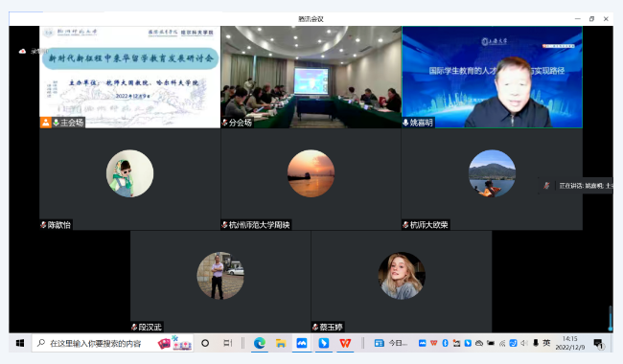This screenshot has height=364, width=623.
Task: Click the 段汉武 name label
Action: (150, 327)
